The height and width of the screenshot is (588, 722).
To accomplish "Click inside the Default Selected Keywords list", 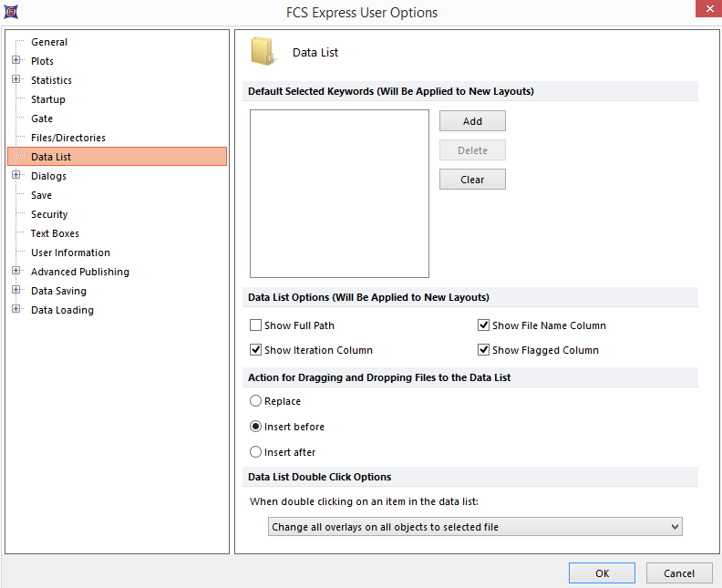I will click(339, 193).
